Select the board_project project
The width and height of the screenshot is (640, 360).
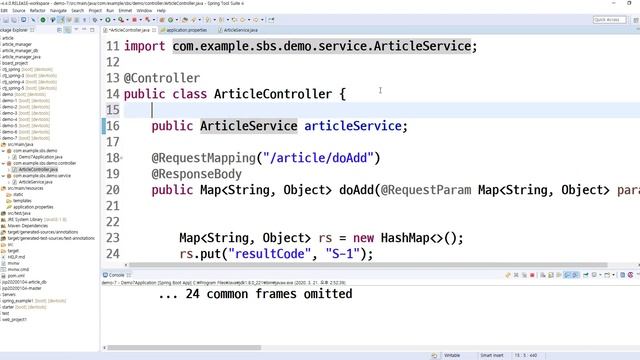(x=15, y=63)
